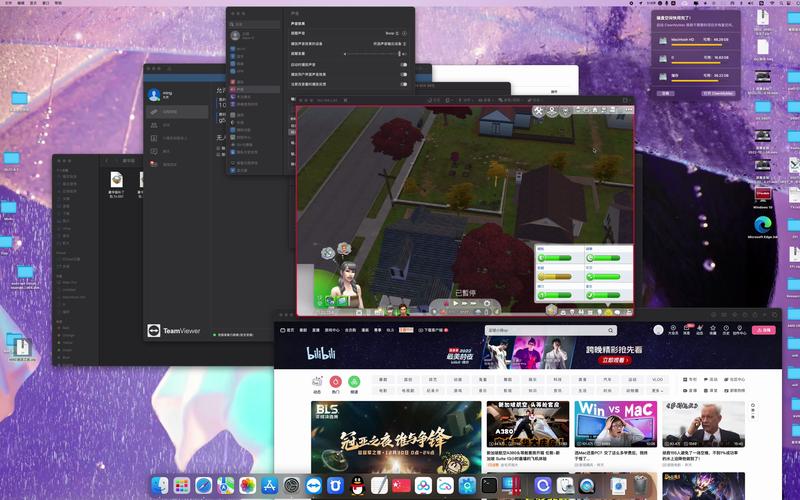This screenshot has width=800, height=500.
Task: Open alert sound Boop dropdown
Action: click(x=392, y=33)
